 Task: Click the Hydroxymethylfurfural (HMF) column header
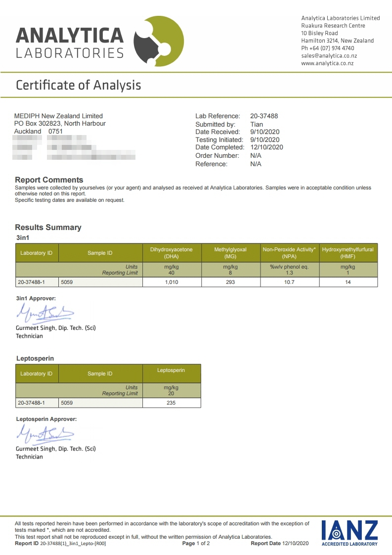tap(348, 253)
